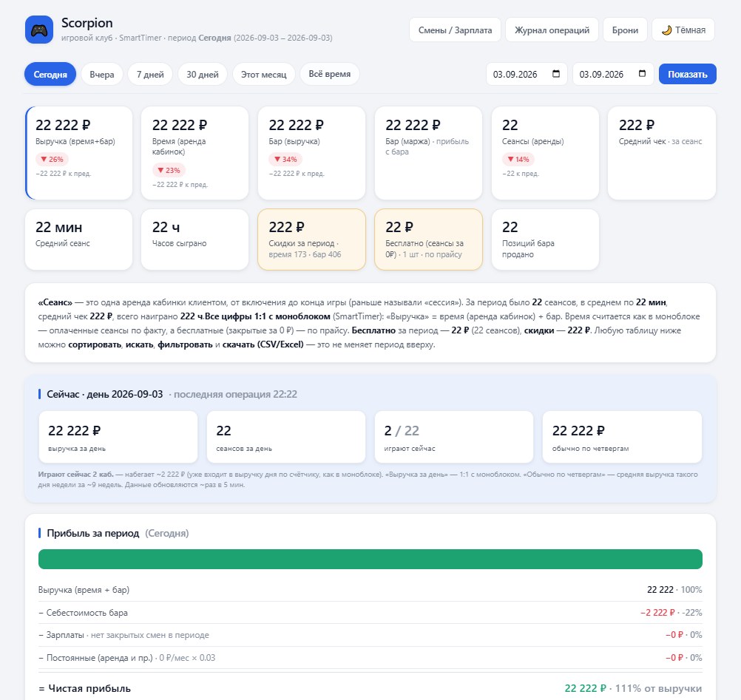Click the Средний сеанс card

coord(79,239)
